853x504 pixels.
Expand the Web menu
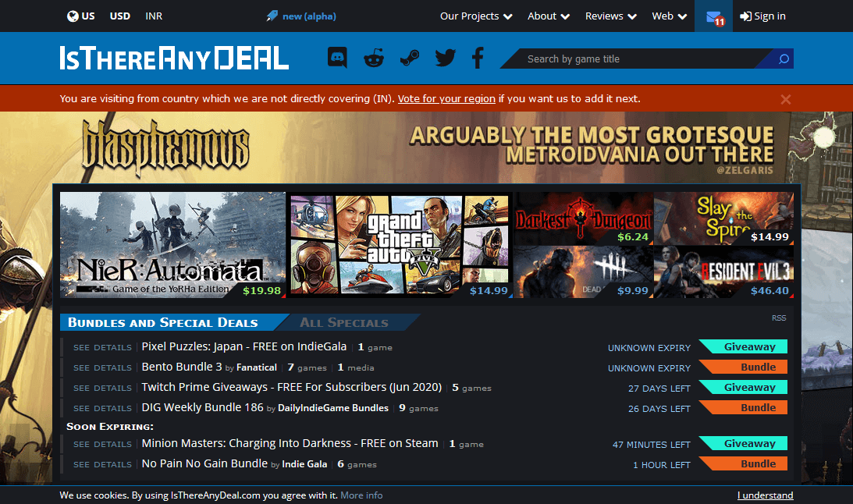pos(669,16)
